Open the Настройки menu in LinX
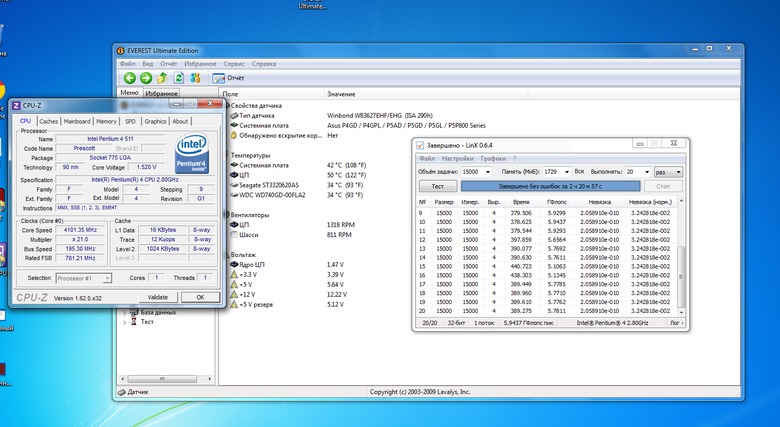Image resolution: width=780 pixels, height=427 pixels. pos(458,158)
